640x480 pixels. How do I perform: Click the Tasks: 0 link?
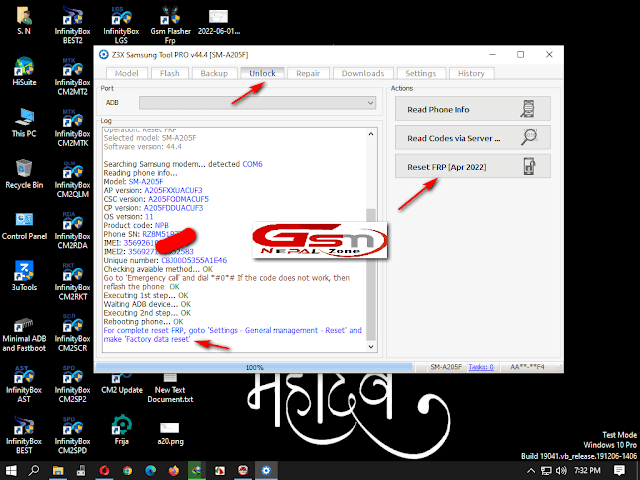click(481, 367)
